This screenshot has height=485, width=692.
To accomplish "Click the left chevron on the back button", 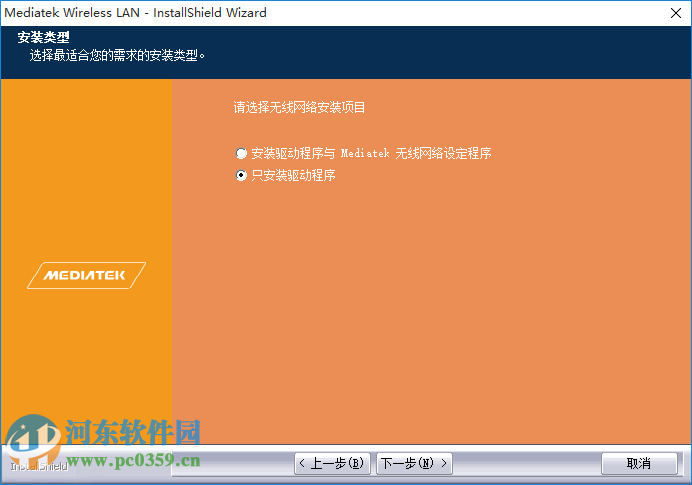I will pos(302,463).
